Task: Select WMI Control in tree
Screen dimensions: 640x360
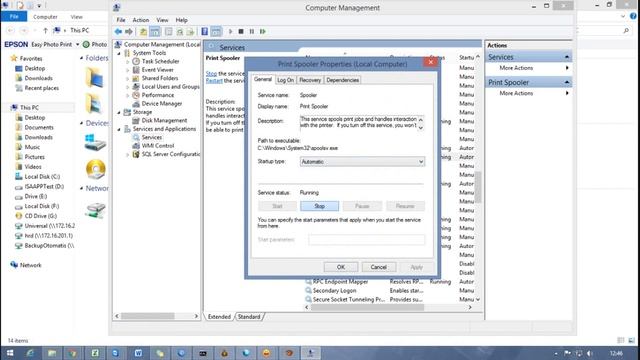Action: [158, 146]
